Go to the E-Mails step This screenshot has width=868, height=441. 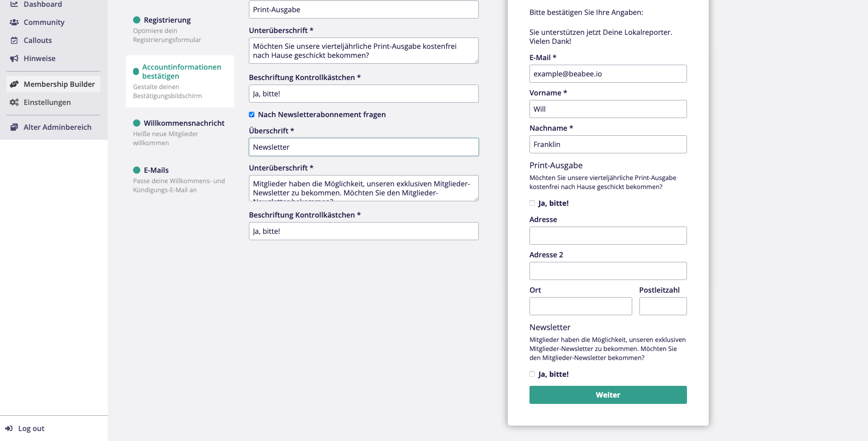click(x=156, y=170)
